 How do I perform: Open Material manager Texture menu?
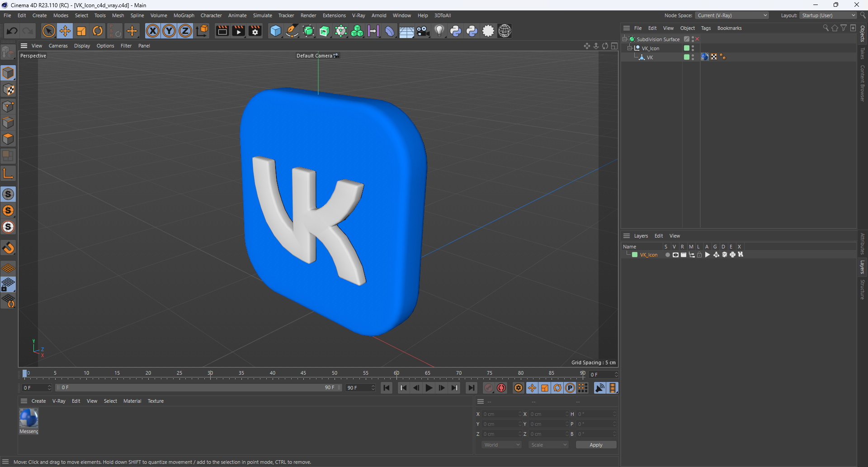(x=156, y=401)
